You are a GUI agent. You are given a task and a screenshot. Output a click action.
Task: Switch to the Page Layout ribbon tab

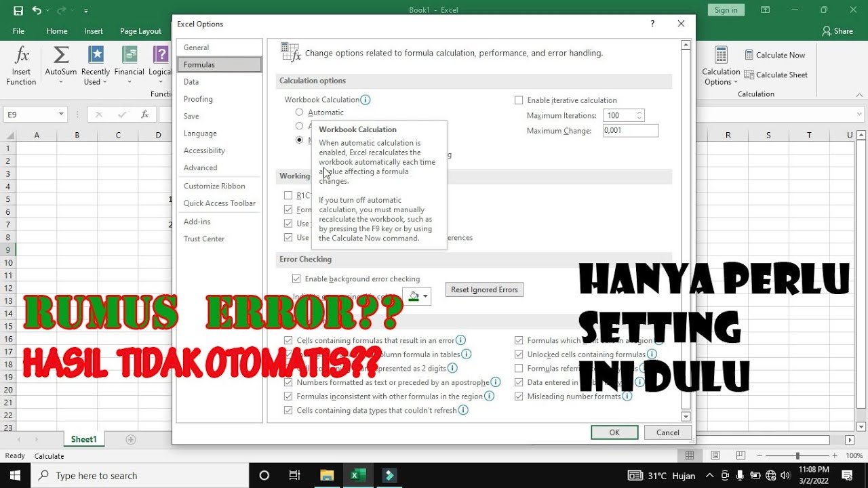[x=140, y=31]
